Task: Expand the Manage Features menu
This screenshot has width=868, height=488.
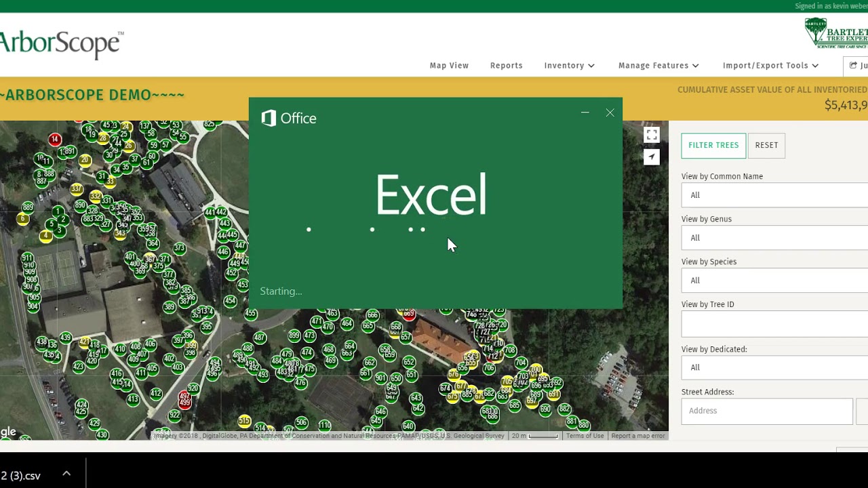Action: point(658,66)
